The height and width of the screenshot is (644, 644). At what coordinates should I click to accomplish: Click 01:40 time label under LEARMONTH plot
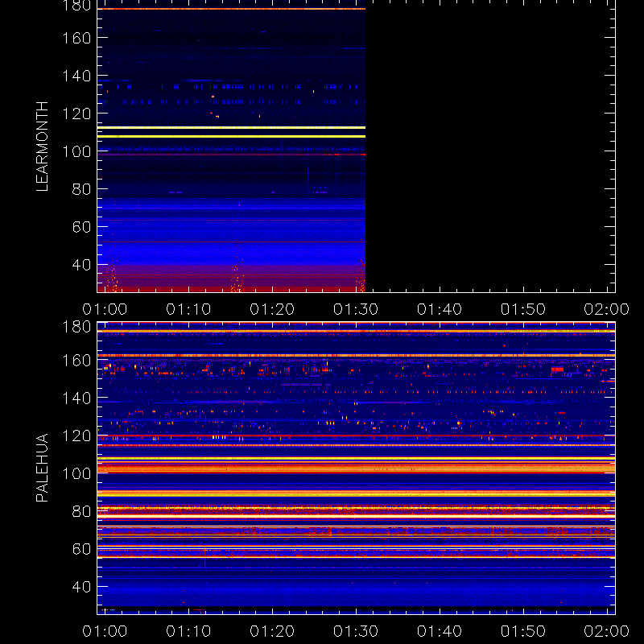pyautogui.click(x=440, y=309)
